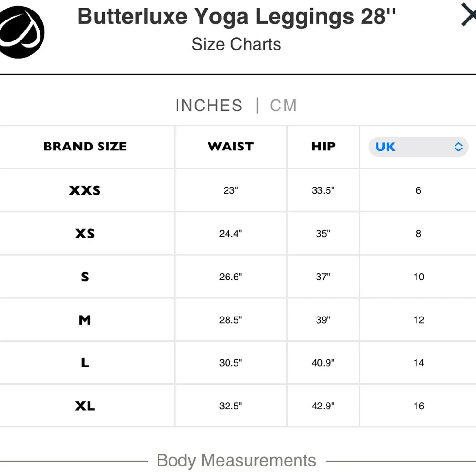Select the M size row
Screen dimensions: 476x476
click(x=85, y=320)
